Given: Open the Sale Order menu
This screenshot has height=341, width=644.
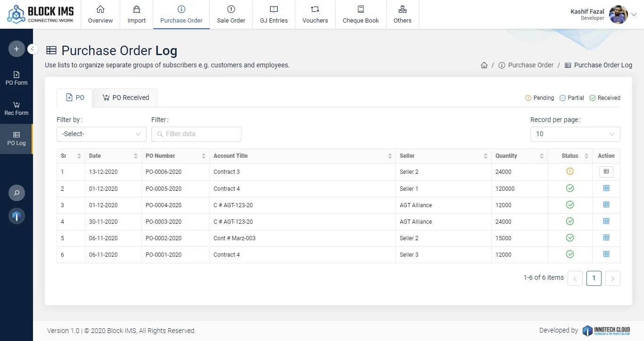Looking at the screenshot, I should (x=231, y=15).
